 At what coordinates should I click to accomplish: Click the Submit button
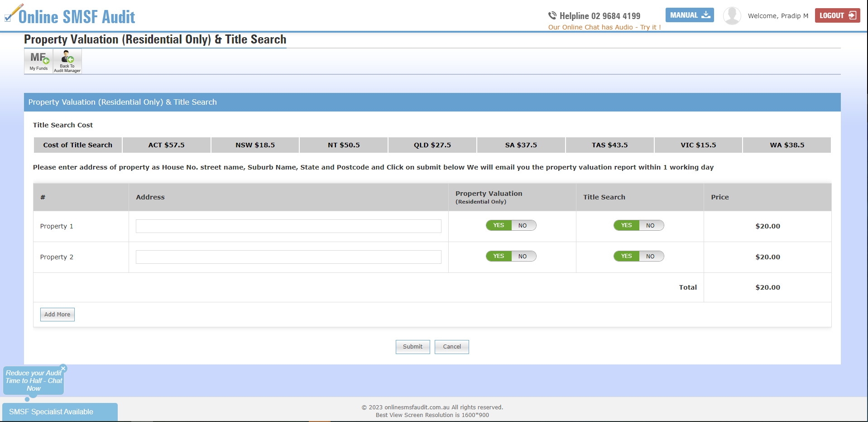(412, 346)
